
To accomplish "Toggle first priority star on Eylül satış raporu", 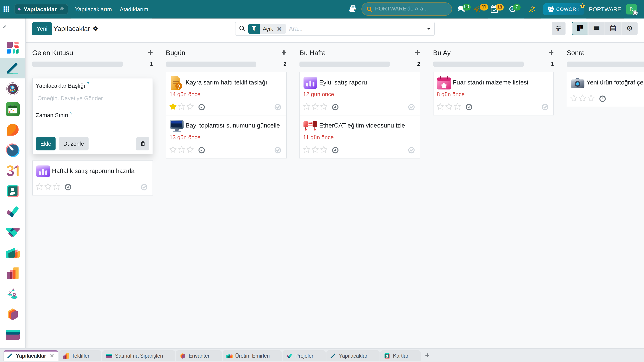I will [x=307, y=107].
